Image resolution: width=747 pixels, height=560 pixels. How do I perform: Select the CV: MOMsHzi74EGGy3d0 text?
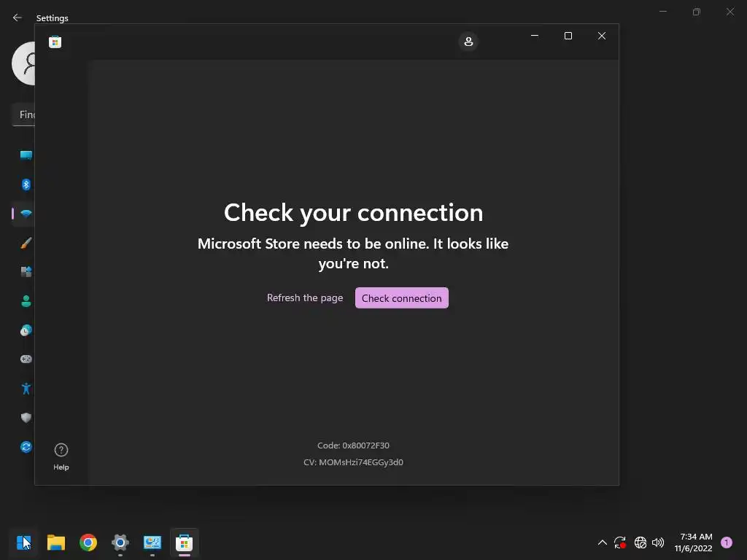[x=353, y=462]
